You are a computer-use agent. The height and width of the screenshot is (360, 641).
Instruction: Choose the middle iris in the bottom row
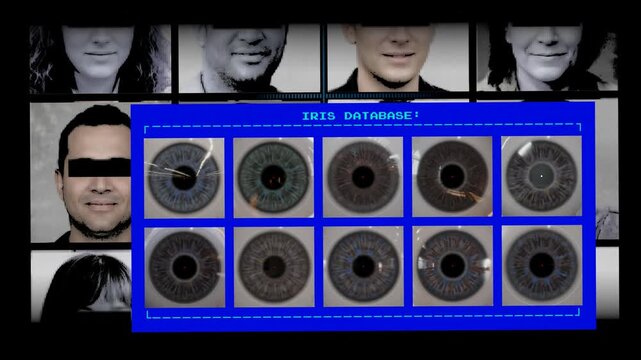(x=363, y=267)
